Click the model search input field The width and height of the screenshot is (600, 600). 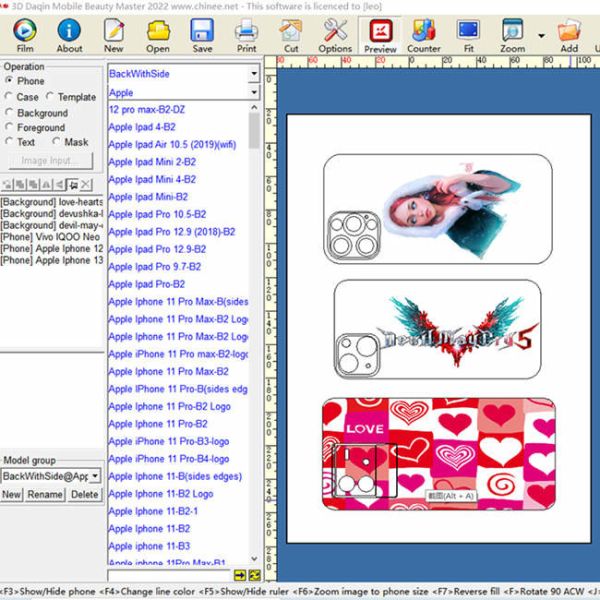pos(170,575)
